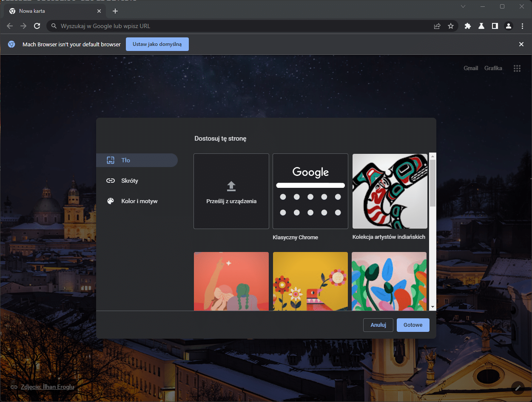Open the Chrome Labs flask icon
Screen dimensions: 532x402
[x=481, y=26]
